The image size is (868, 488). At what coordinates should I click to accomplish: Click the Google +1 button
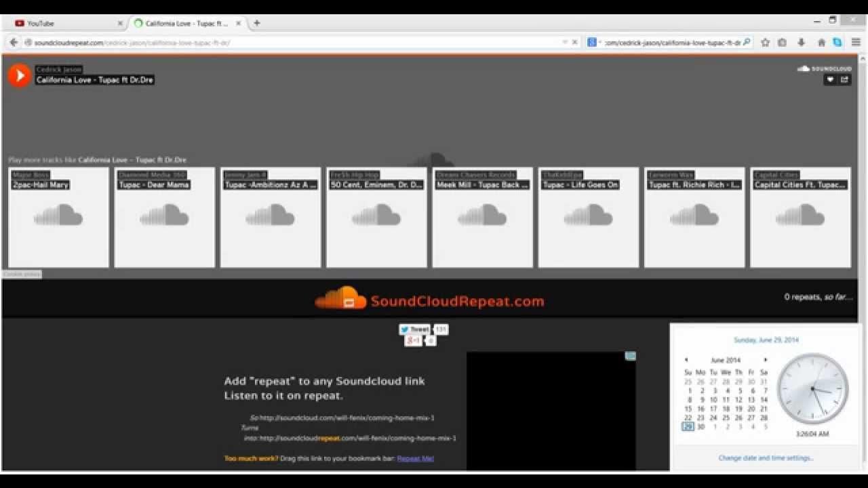[413, 340]
